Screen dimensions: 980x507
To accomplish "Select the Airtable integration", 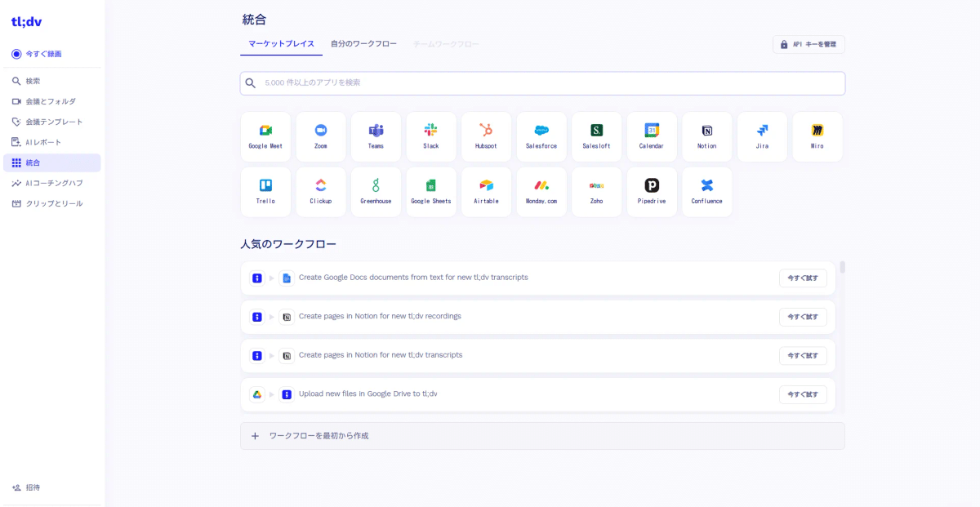I will coord(486,192).
